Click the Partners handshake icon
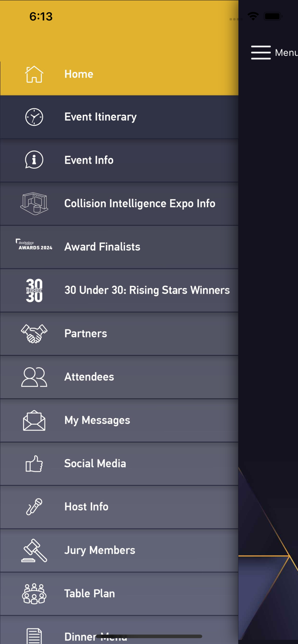This screenshot has width=298, height=644. [34, 333]
